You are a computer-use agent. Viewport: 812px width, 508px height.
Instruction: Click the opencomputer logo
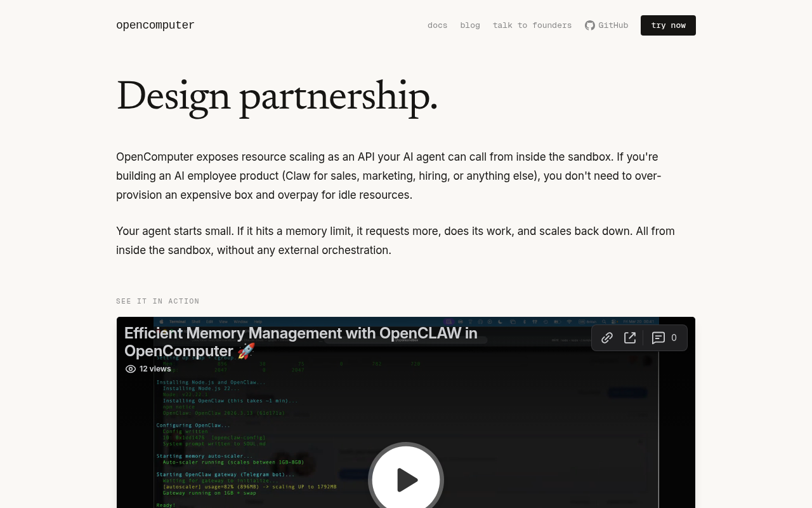[x=155, y=25]
